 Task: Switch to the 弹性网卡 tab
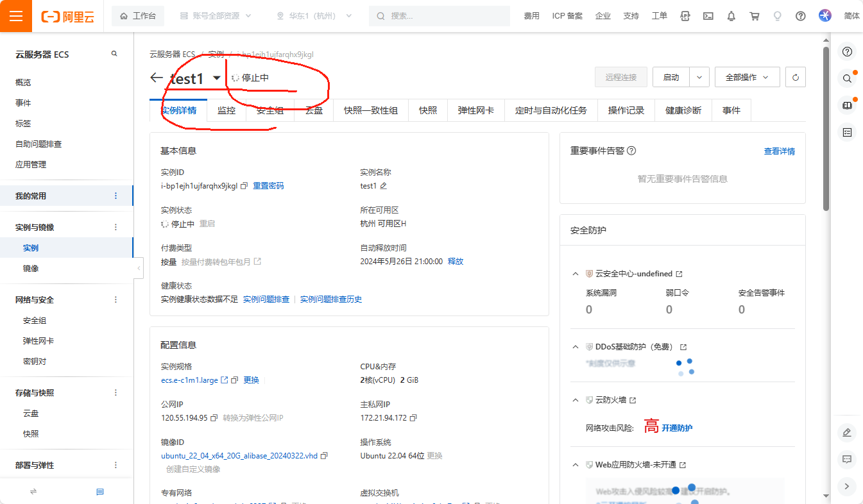coord(476,110)
